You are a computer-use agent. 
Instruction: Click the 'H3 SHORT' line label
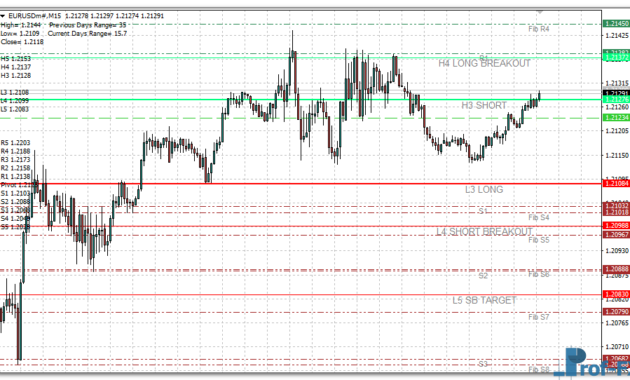coord(484,106)
